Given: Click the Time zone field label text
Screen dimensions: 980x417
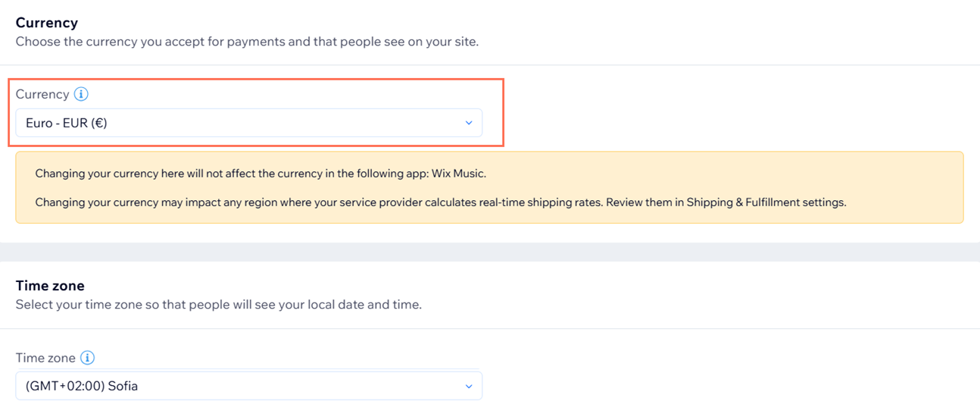Looking at the screenshot, I should pos(45,358).
